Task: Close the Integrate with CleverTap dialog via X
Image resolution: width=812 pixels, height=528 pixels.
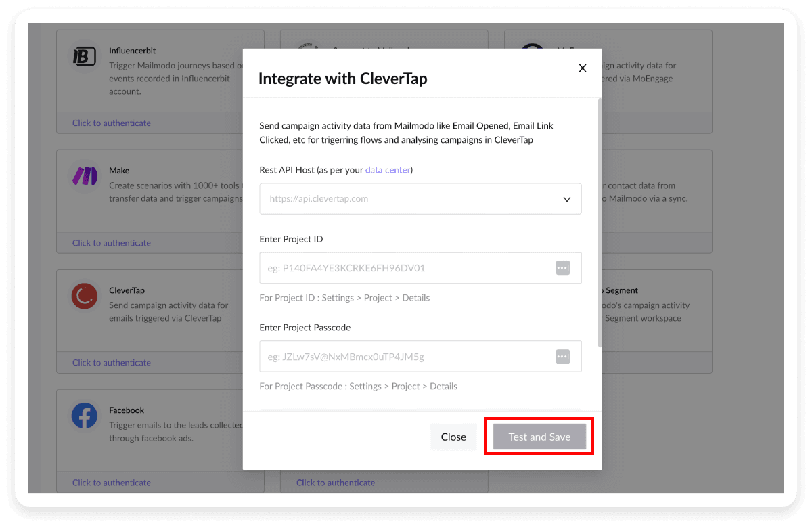Action: [583, 68]
